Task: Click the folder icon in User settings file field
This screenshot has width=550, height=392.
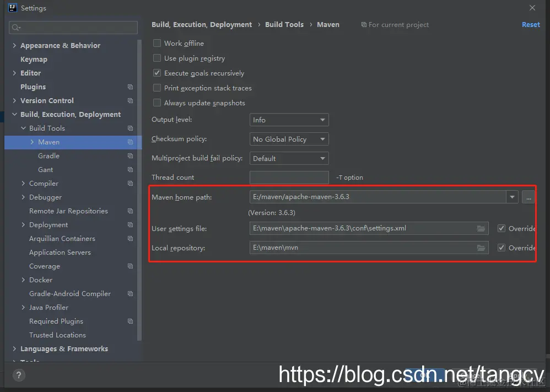Action: [481, 228]
